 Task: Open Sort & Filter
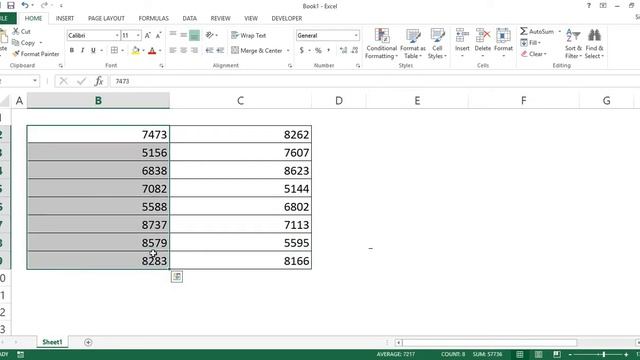pyautogui.click(x=573, y=44)
